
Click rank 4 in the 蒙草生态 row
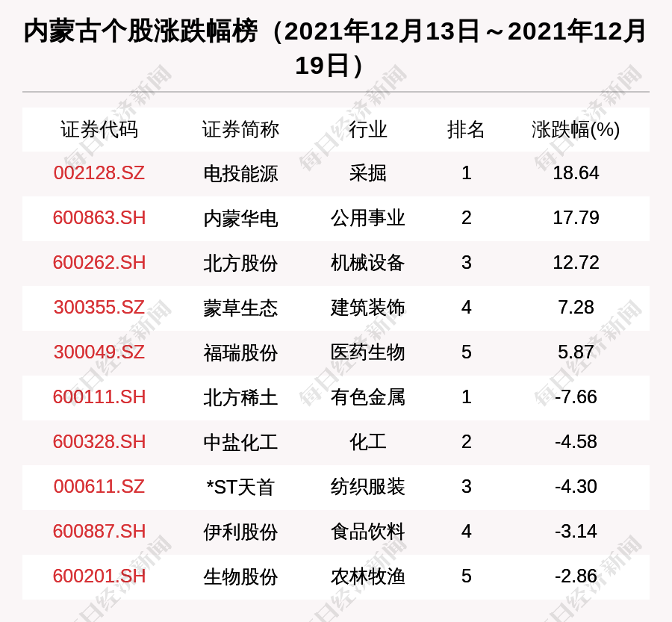pos(466,308)
